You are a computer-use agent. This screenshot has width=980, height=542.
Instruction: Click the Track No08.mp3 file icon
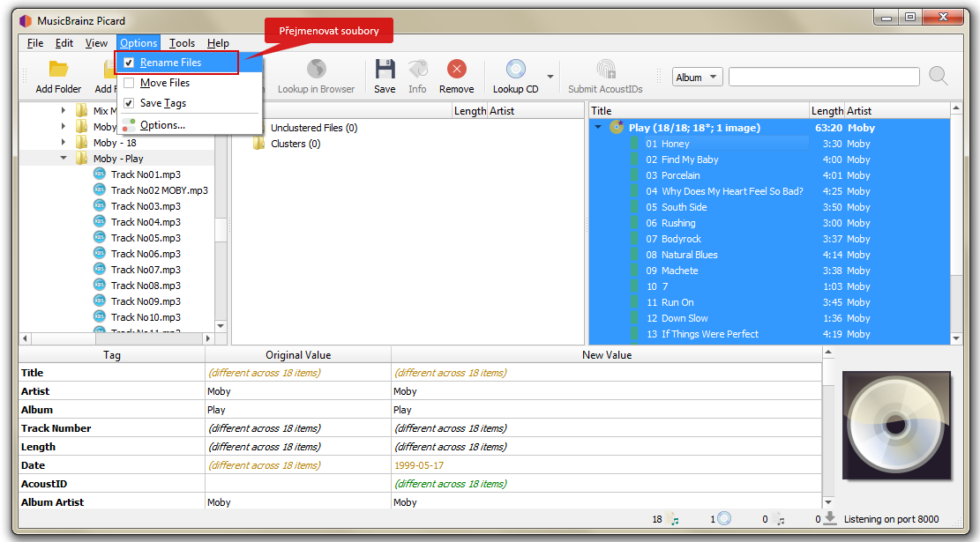point(100,285)
